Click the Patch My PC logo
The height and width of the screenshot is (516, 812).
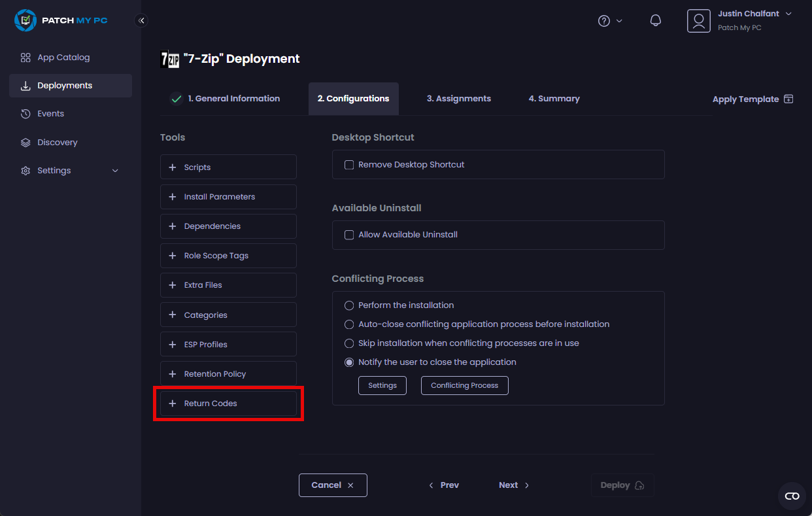[61, 20]
